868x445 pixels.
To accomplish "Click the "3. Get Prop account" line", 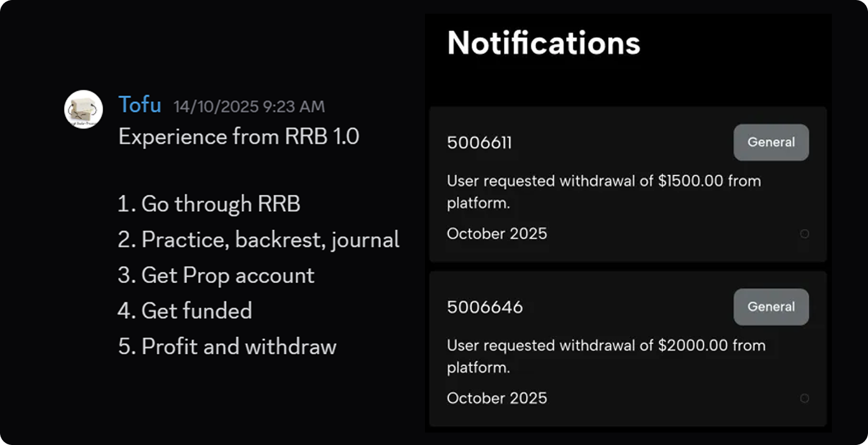I will (x=216, y=276).
